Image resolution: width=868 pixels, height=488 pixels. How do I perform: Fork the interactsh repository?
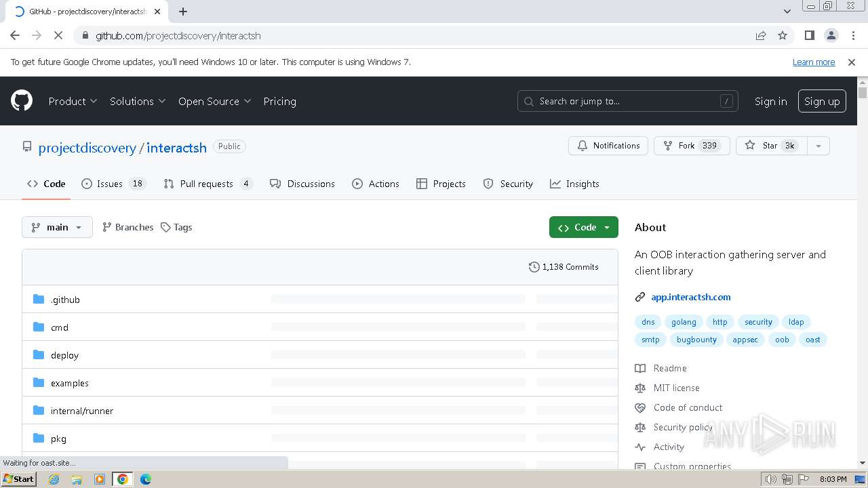692,146
